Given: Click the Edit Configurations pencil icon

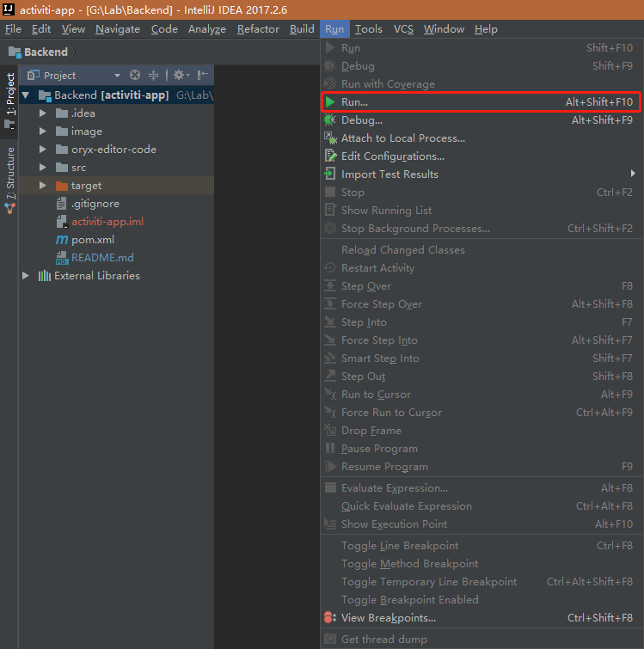Looking at the screenshot, I should 330,156.
